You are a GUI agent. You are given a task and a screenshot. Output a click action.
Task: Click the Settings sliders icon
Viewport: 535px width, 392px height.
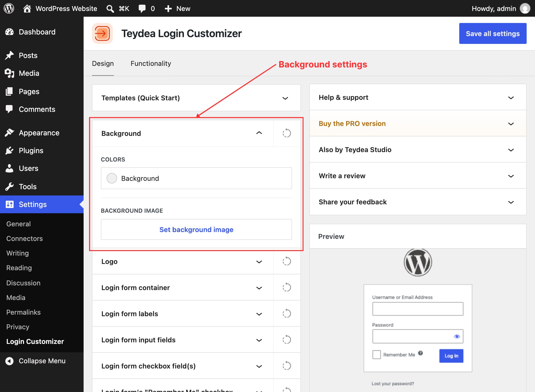tap(10, 204)
